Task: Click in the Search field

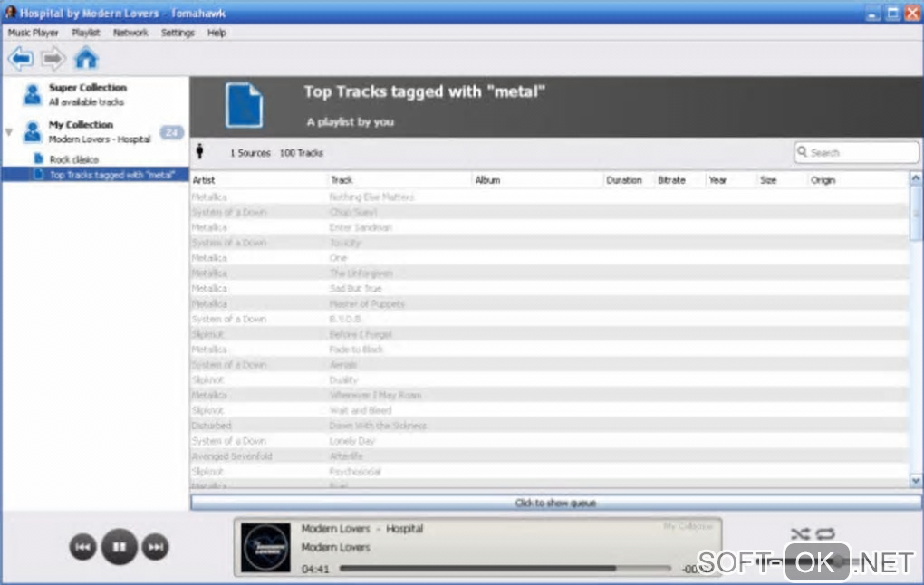Action: click(856, 152)
